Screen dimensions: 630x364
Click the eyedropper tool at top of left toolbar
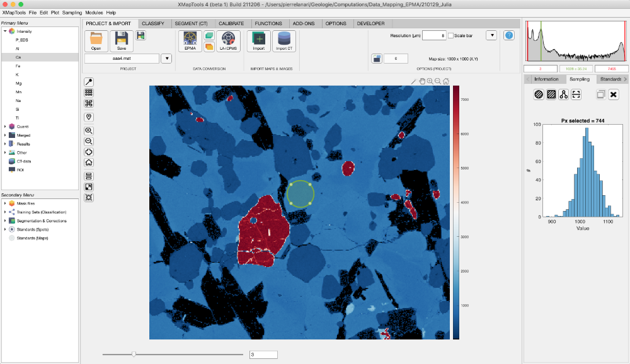[88, 81]
